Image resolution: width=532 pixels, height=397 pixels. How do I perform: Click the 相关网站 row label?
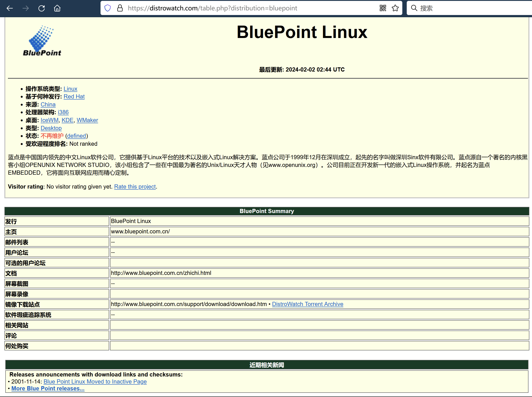[x=17, y=325]
